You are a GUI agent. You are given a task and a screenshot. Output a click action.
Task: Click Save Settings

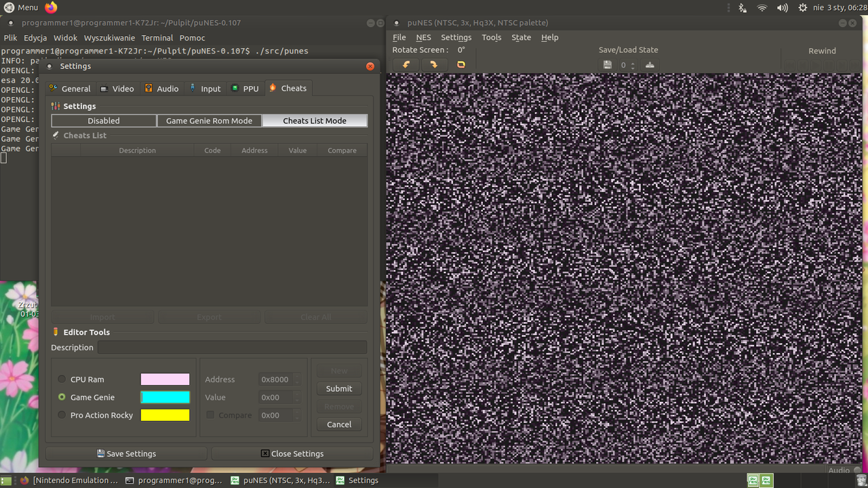tap(126, 453)
